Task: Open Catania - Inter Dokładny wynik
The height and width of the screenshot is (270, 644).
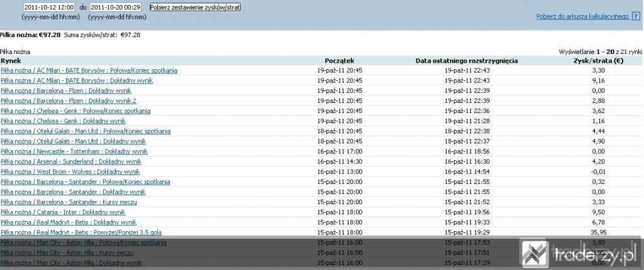Action: click(x=63, y=212)
